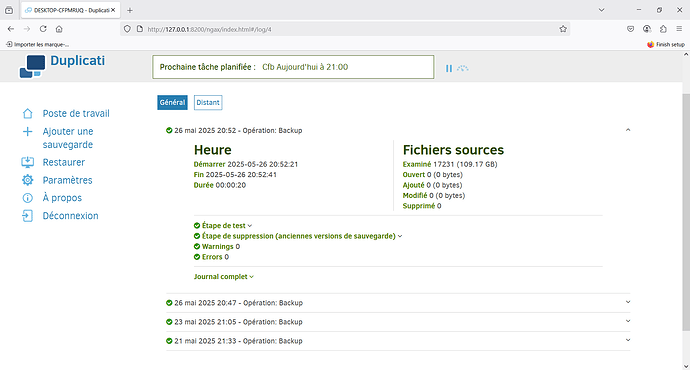Bookmark this page with star icon
The image size is (690, 370).
tap(563, 29)
